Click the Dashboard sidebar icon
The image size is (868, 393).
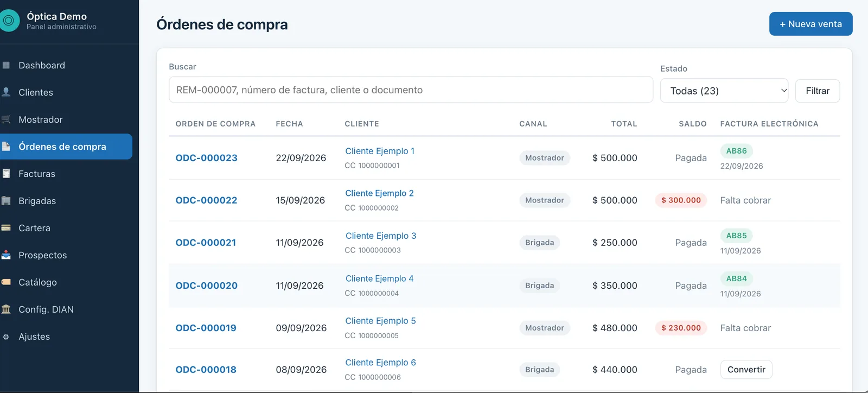pyautogui.click(x=6, y=65)
